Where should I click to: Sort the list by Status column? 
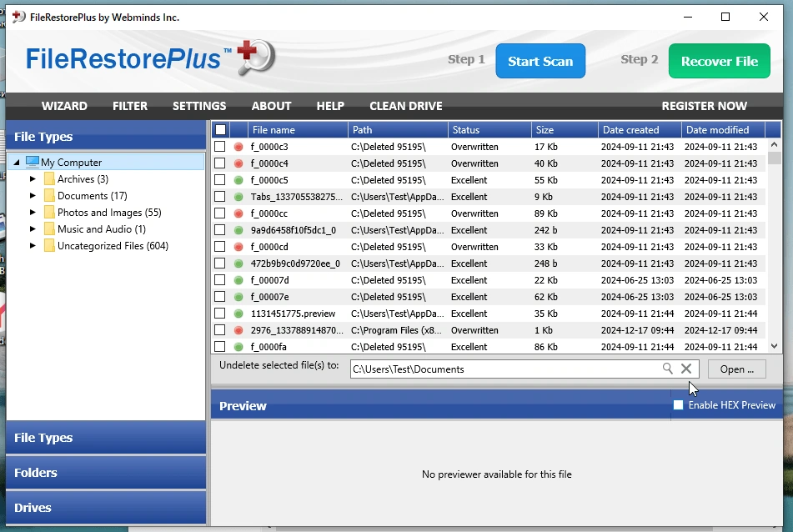(489, 129)
